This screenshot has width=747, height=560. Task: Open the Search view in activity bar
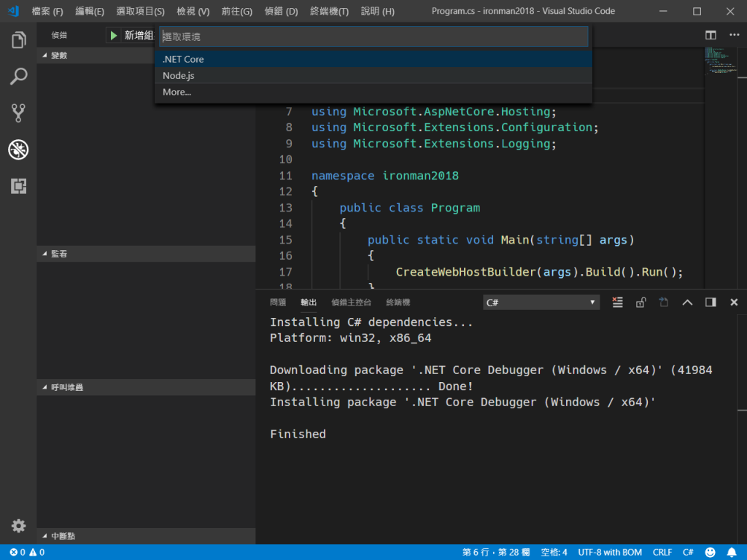point(18,76)
